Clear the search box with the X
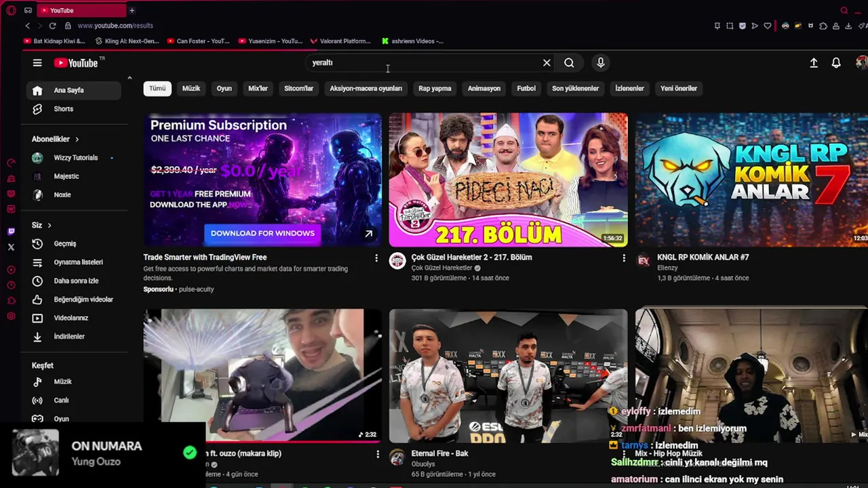Image resolution: width=868 pixels, height=488 pixels. click(547, 62)
